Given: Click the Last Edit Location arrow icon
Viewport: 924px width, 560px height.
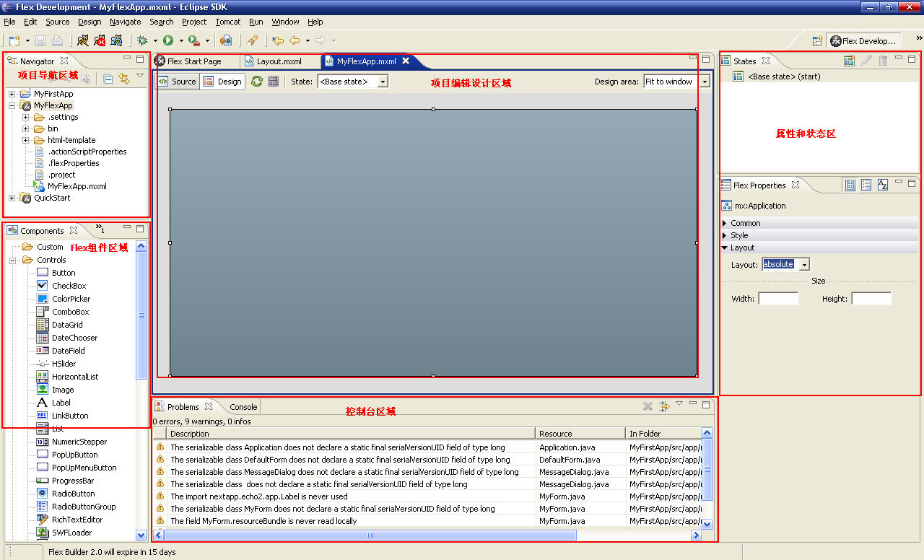Looking at the screenshot, I should click(277, 40).
